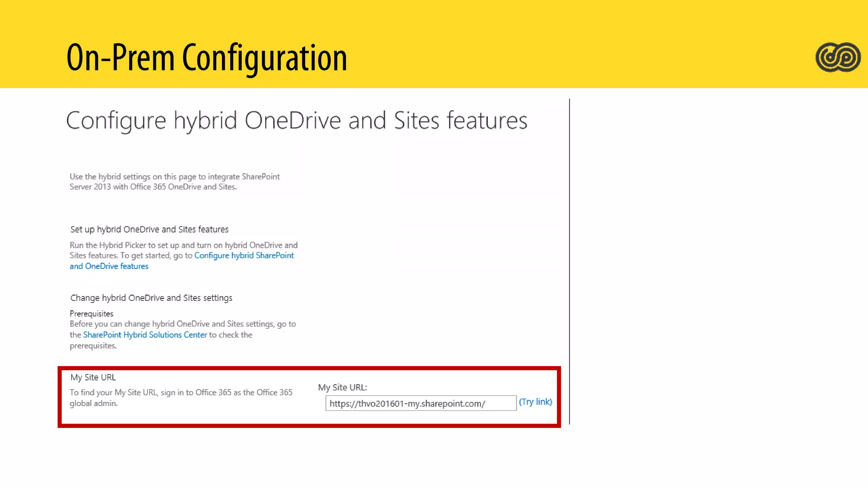
Task: Click into the My Site URL text field
Action: pyautogui.click(x=420, y=403)
